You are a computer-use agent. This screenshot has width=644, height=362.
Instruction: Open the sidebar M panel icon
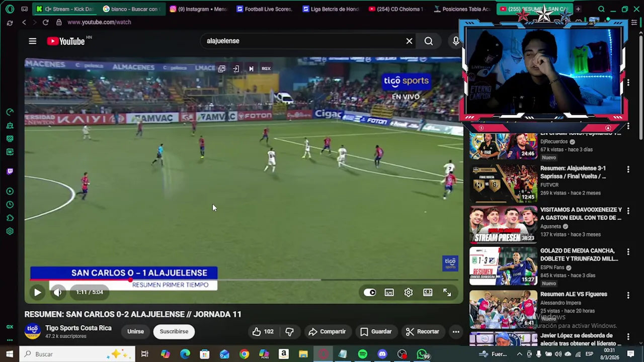coord(10,152)
